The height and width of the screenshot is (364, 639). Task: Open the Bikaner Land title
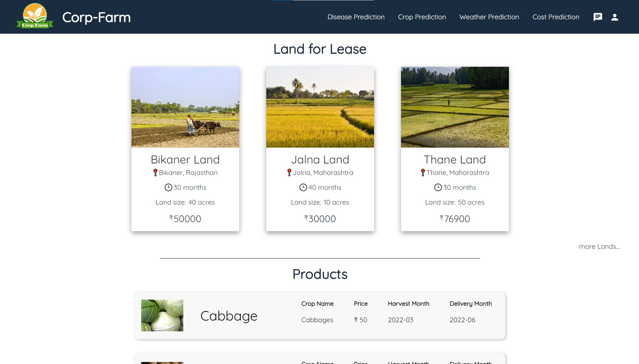pyautogui.click(x=185, y=159)
